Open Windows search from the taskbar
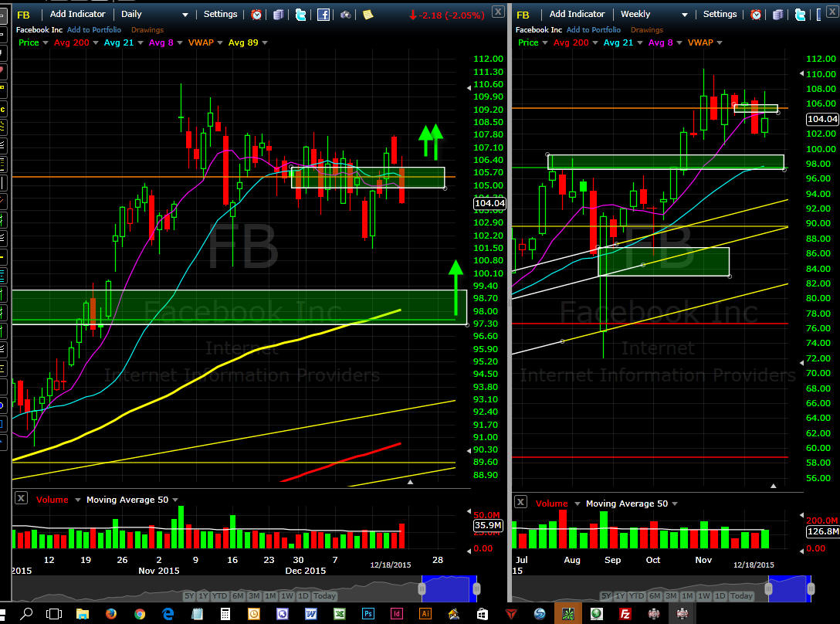The width and height of the screenshot is (840, 624). point(25,613)
